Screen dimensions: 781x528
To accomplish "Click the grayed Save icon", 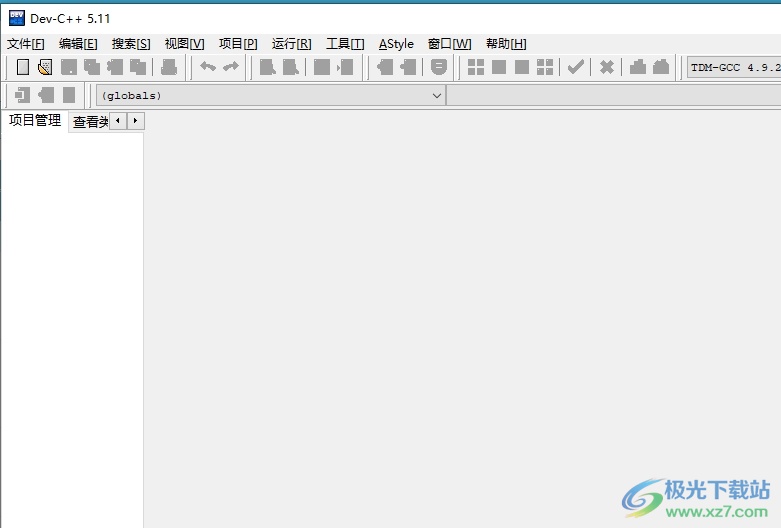I will pos(69,67).
